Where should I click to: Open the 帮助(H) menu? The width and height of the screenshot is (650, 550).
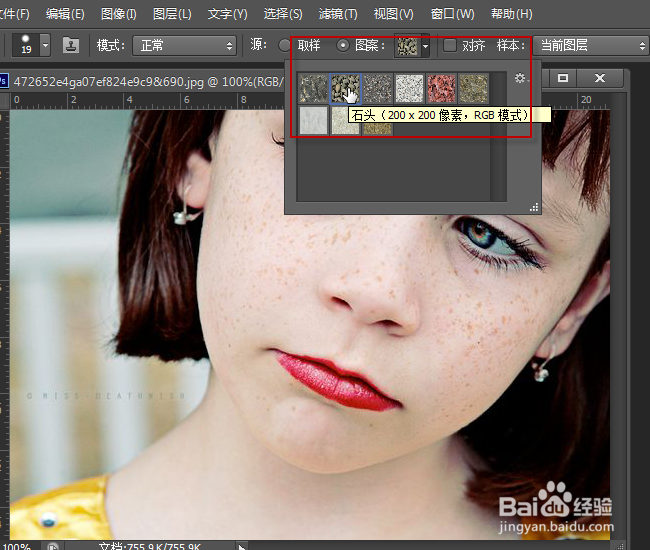pyautogui.click(x=512, y=14)
